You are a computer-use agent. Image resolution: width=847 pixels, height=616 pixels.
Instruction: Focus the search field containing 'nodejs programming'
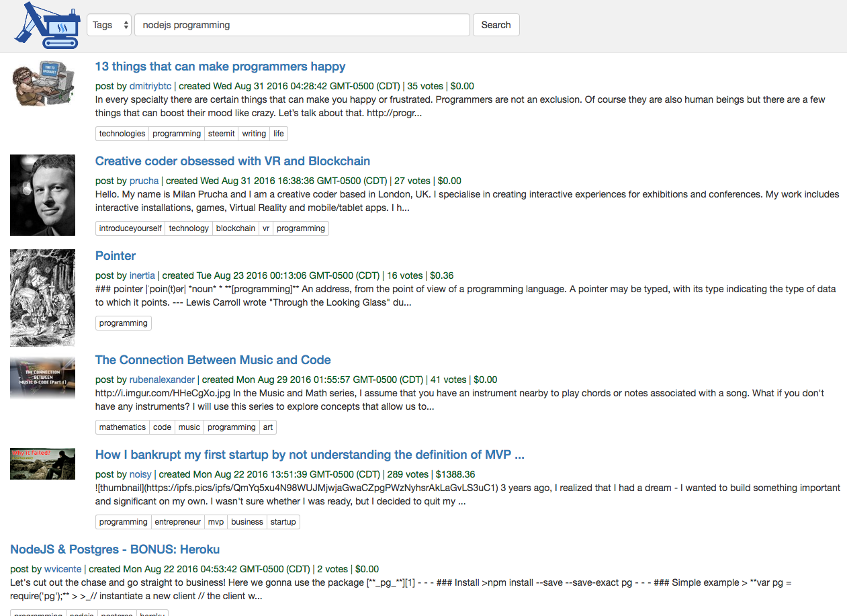coord(302,25)
